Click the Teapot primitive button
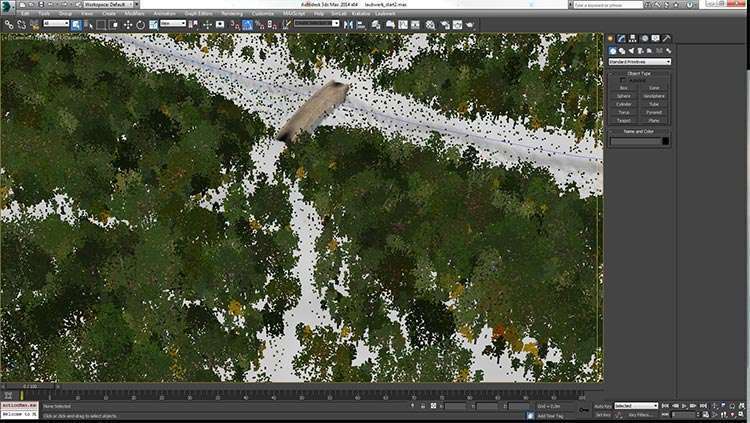Viewport: 750px width, 423px height. (623, 120)
